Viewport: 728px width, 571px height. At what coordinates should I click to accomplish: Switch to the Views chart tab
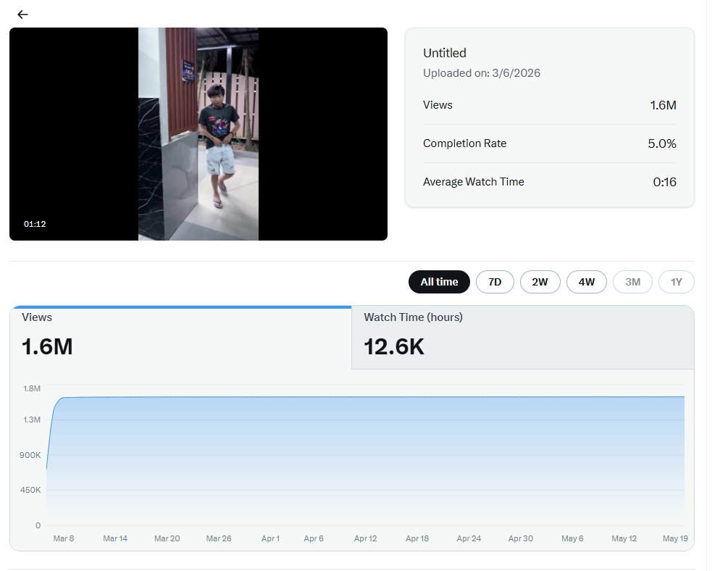(180, 337)
